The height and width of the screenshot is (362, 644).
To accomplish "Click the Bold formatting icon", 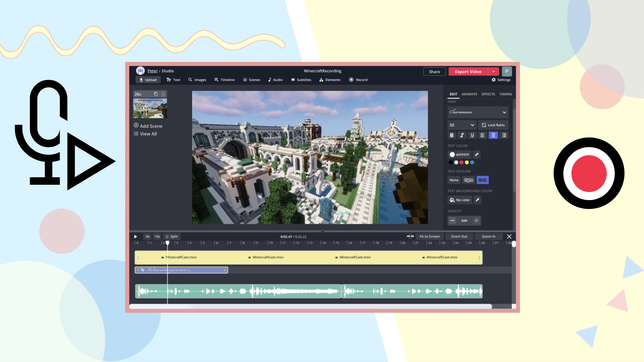I will tap(452, 135).
